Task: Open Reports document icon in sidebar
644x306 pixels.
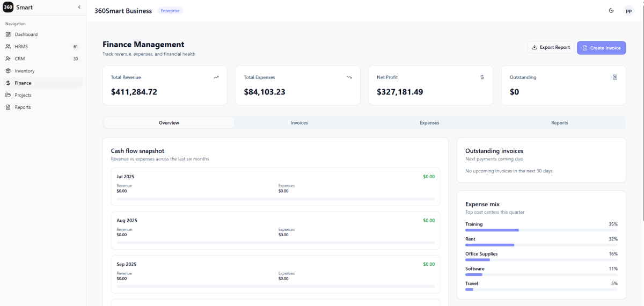Action: [8, 107]
